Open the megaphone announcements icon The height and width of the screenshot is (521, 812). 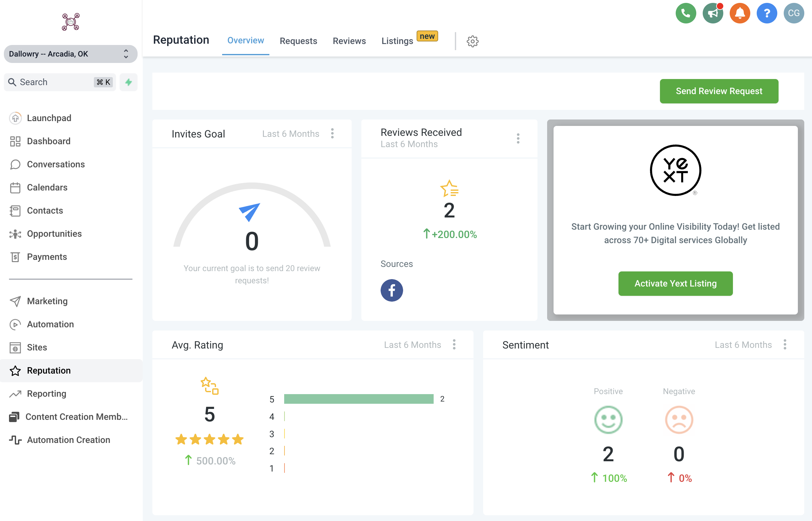point(712,13)
